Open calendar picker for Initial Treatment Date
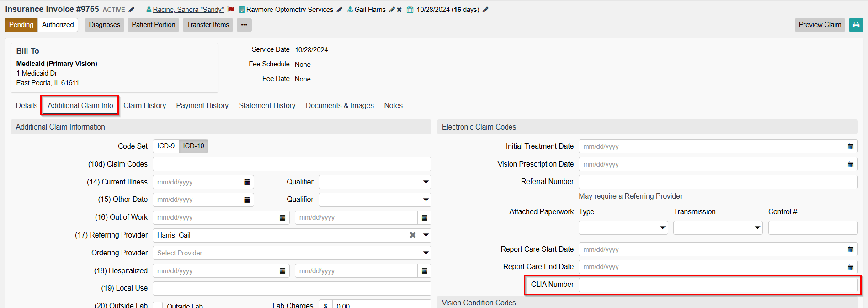 click(850, 146)
